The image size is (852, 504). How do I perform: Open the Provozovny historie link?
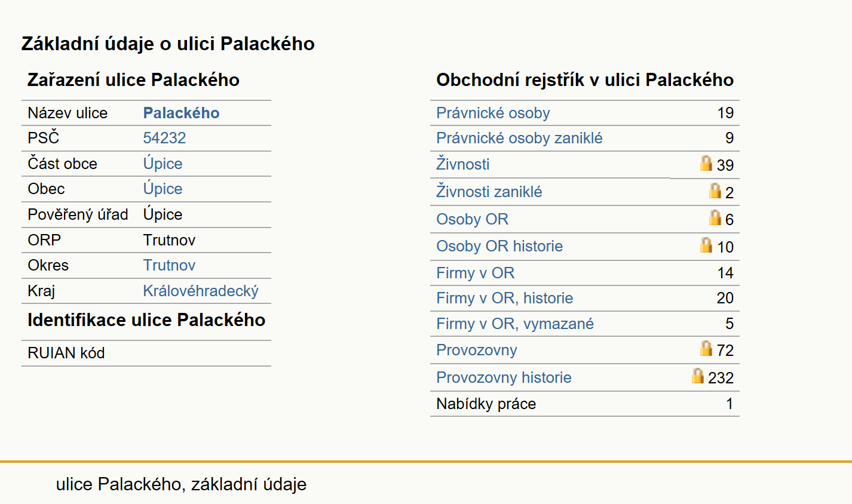click(504, 377)
